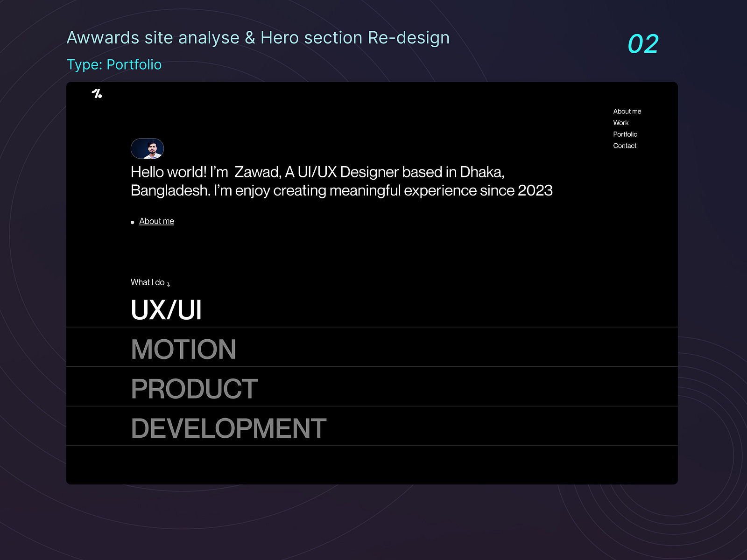Click the slide number 02
The width and height of the screenshot is (747, 560).
[x=643, y=44]
